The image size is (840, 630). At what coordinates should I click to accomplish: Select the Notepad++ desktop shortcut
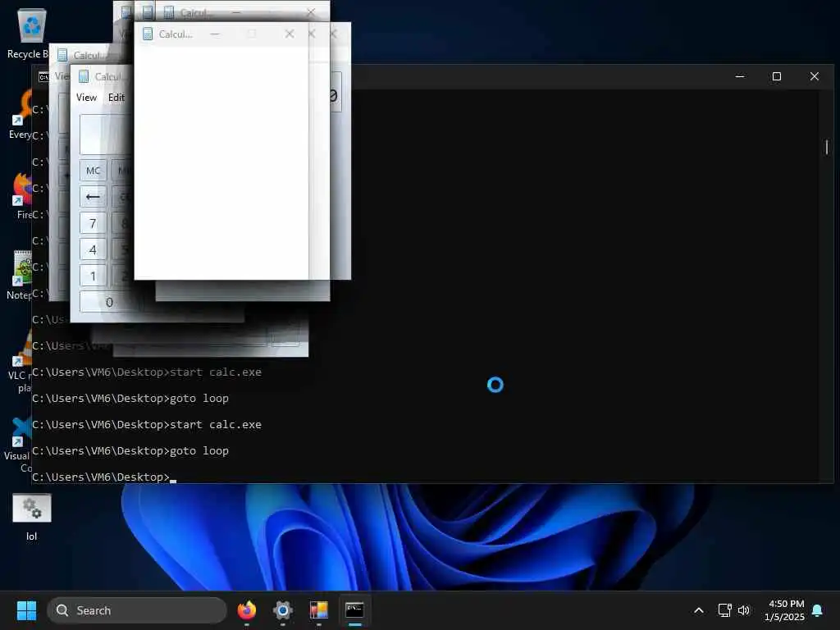[x=20, y=276]
